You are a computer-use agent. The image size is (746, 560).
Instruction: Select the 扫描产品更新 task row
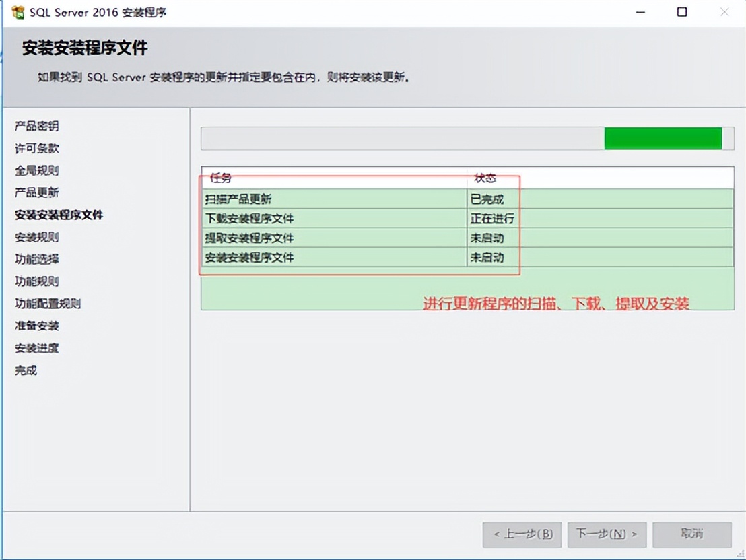pyautogui.click(x=467, y=199)
